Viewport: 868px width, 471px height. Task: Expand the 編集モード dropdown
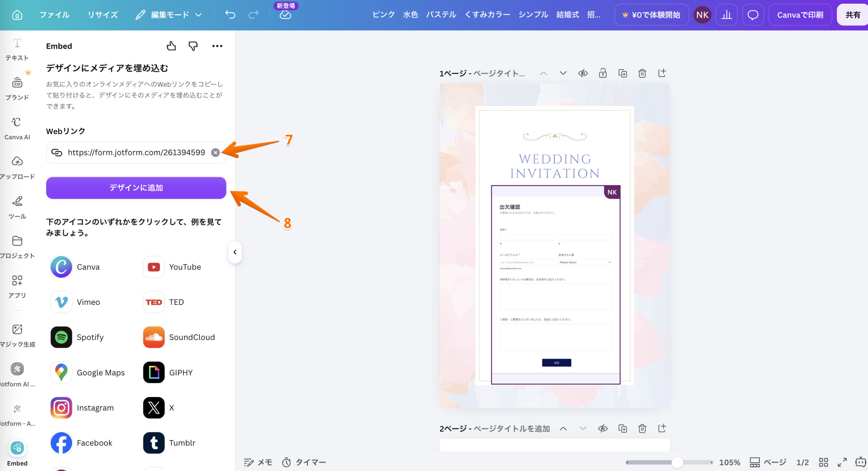click(x=169, y=15)
